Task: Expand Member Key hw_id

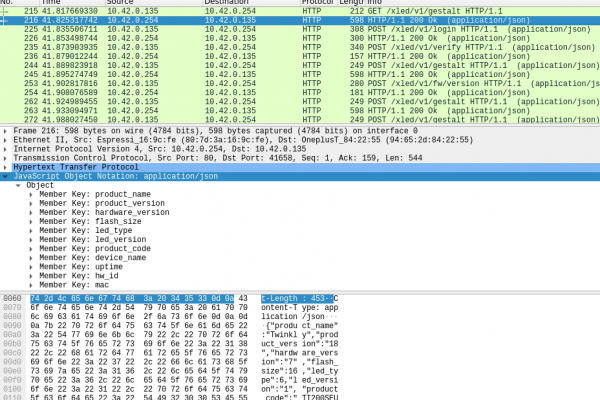Action: [x=31, y=276]
